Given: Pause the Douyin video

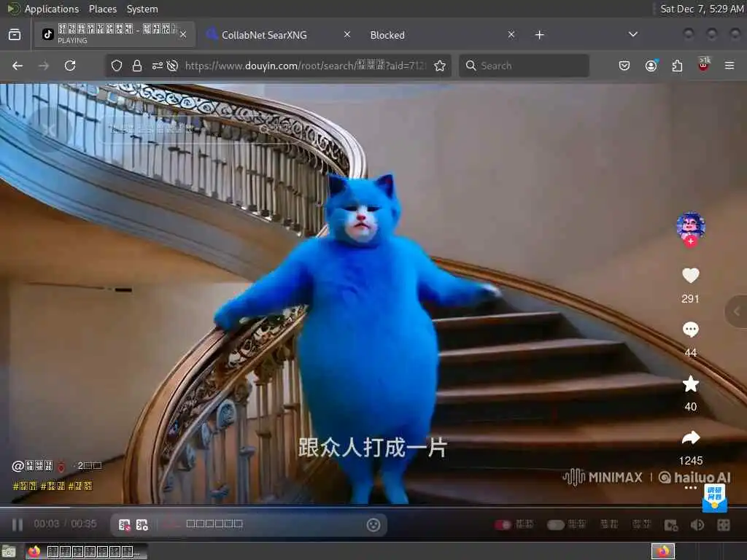Looking at the screenshot, I should point(18,525).
